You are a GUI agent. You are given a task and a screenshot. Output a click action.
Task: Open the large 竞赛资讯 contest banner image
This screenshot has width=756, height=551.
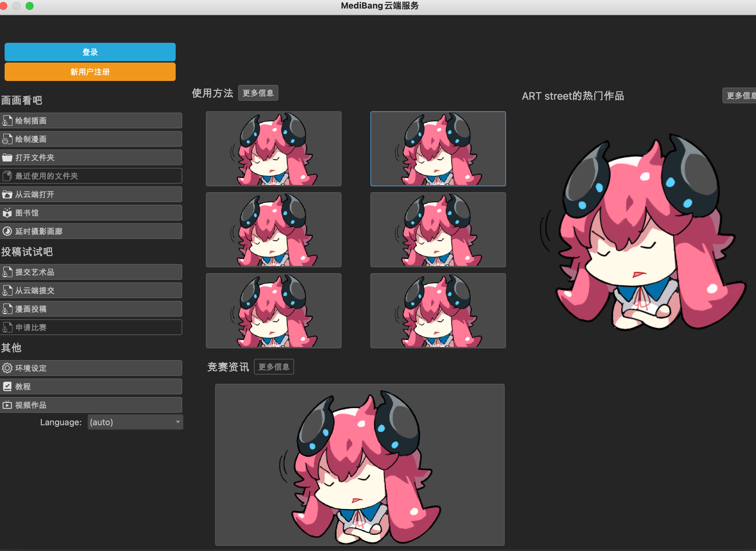point(360,465)
